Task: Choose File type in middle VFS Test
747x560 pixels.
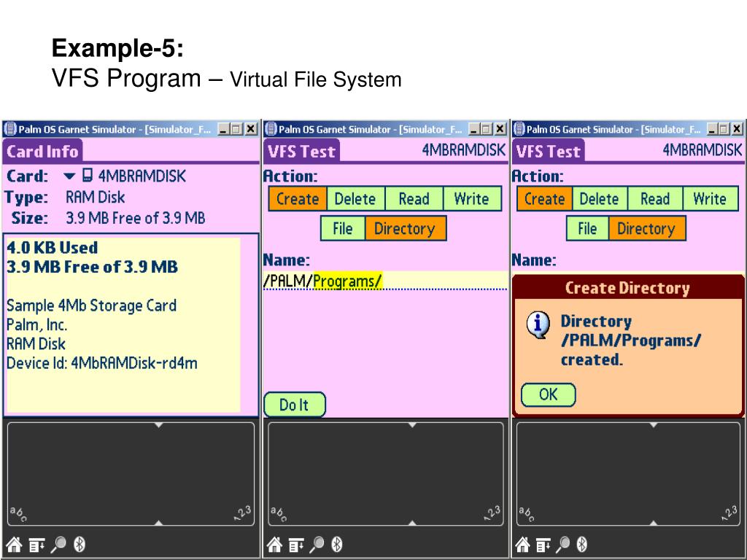Action: (x=343, y=228)
